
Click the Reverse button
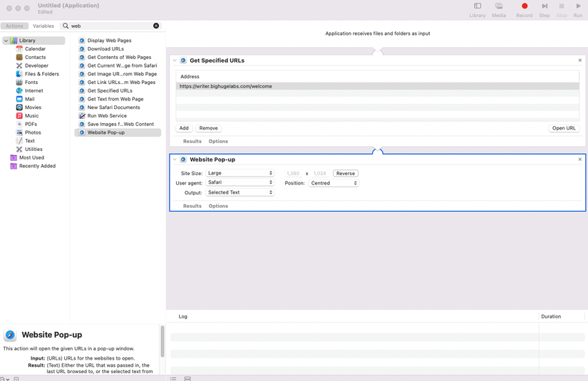pyautogui.click(x=346, y=174)
